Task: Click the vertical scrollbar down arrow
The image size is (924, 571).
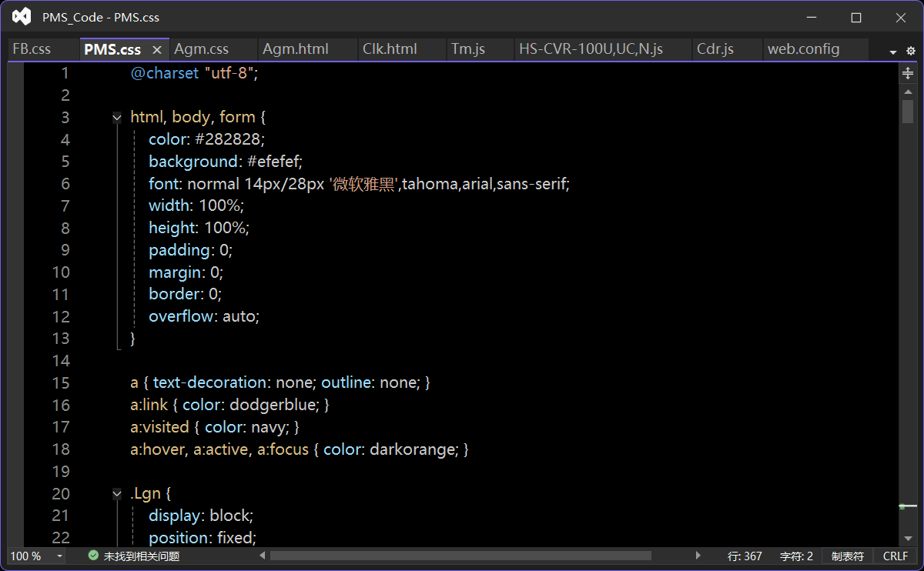Action: (x=908, y=538)
